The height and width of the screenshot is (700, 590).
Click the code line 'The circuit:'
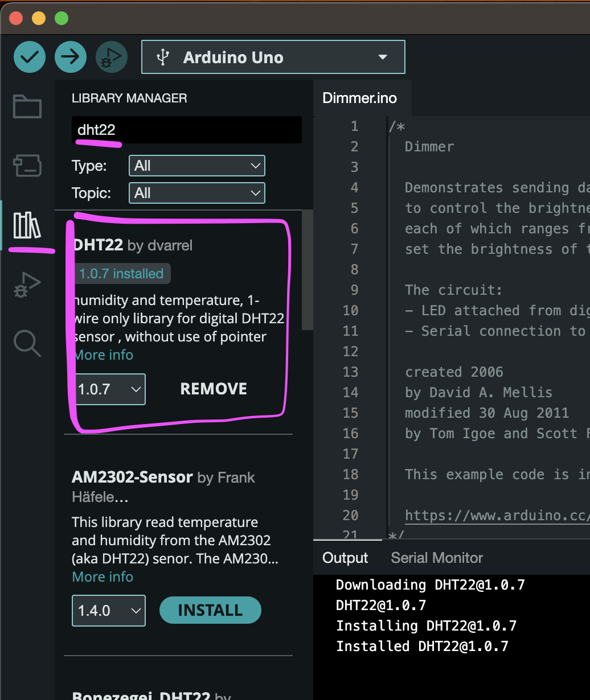(454, 290)
